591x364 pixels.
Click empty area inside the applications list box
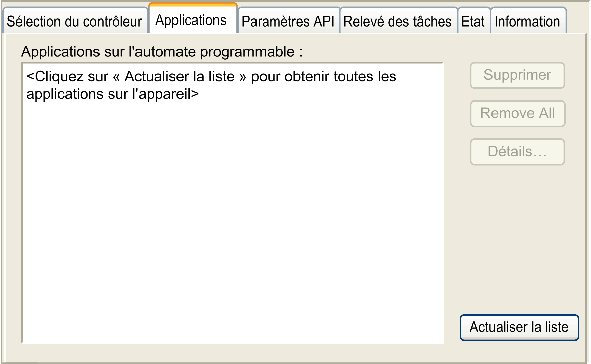pos(233,222)
